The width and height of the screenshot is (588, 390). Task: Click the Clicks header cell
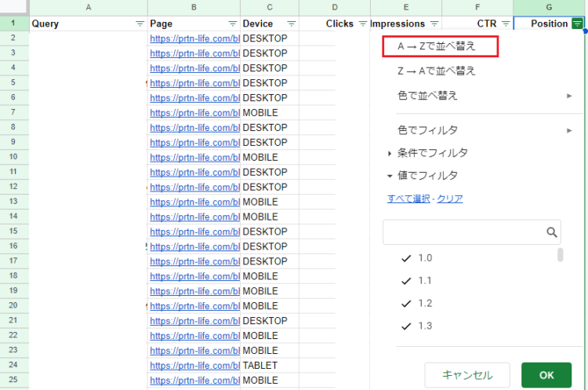pos(335,24)
